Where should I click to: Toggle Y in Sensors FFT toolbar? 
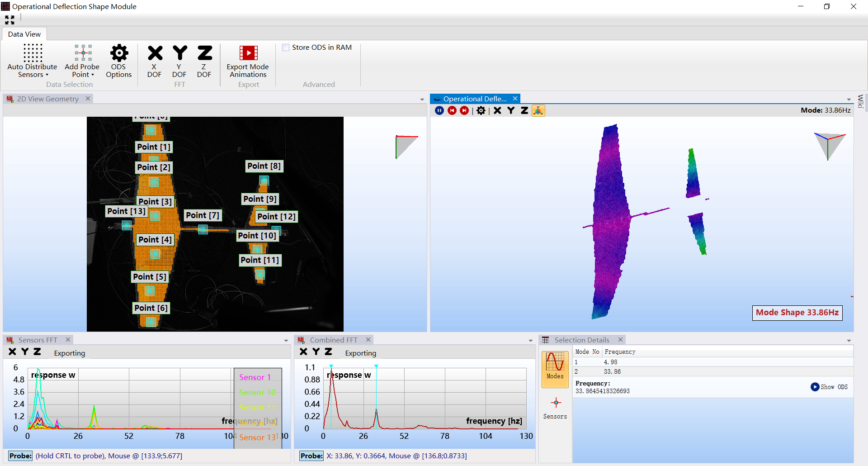coord(25,352)
